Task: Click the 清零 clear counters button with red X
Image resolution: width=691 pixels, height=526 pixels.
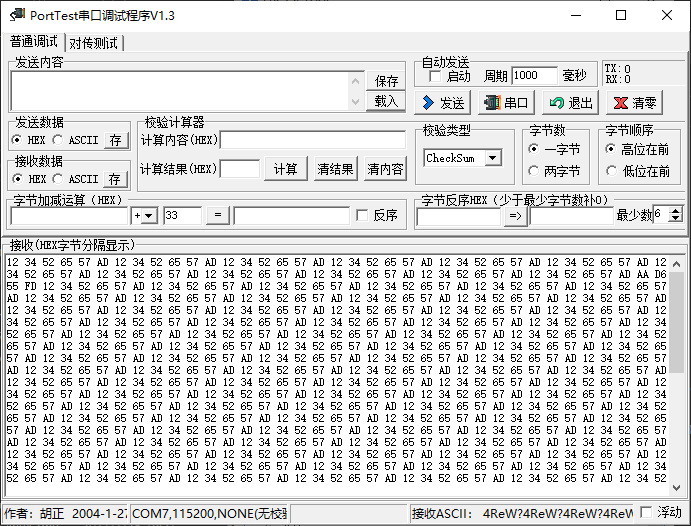Action: 635,103
